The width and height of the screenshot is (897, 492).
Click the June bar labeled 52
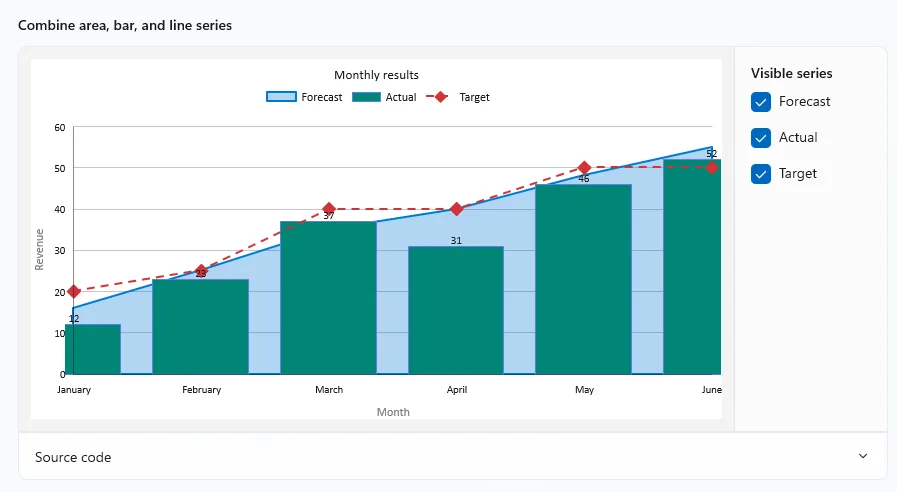692,267
